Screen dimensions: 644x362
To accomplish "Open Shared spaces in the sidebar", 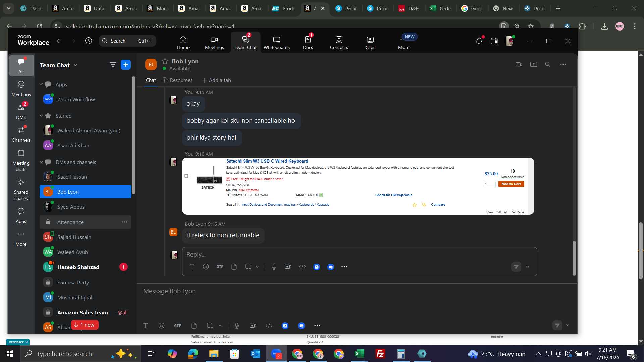I will point(21,190).
